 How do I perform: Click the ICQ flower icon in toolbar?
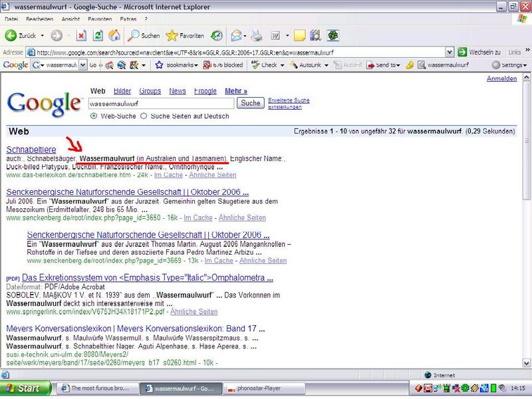pyautogui.click(x=333, y=36)
